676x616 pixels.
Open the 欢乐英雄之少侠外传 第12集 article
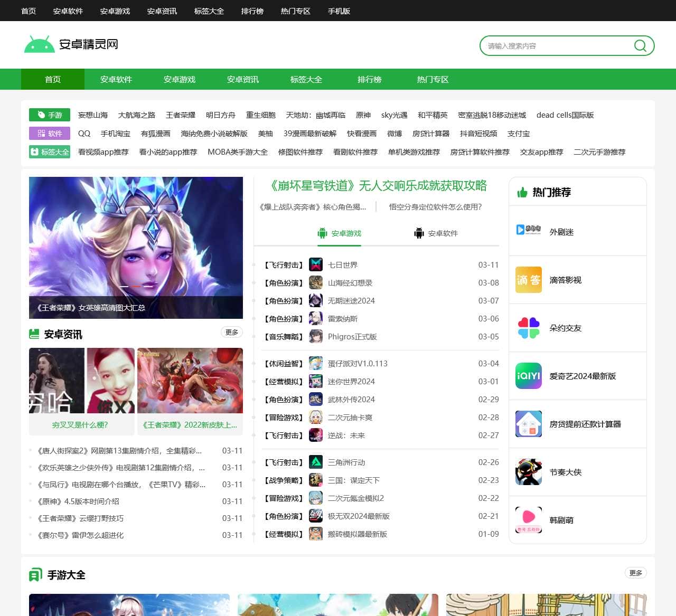121,468
